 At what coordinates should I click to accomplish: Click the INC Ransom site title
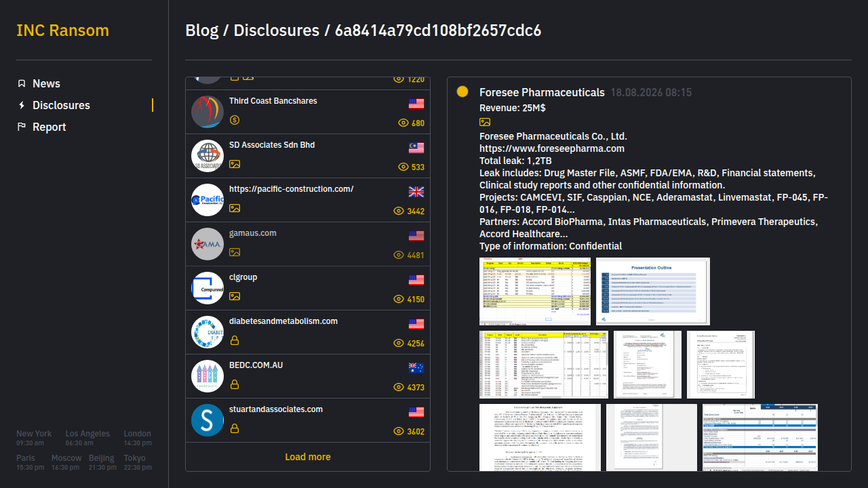(62, 30)
